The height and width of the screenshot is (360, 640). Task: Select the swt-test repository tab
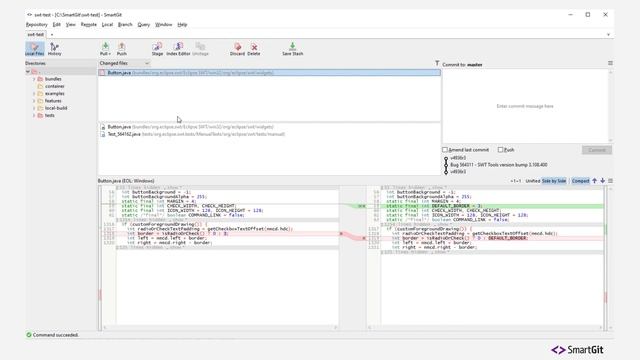tap(36, 35)
